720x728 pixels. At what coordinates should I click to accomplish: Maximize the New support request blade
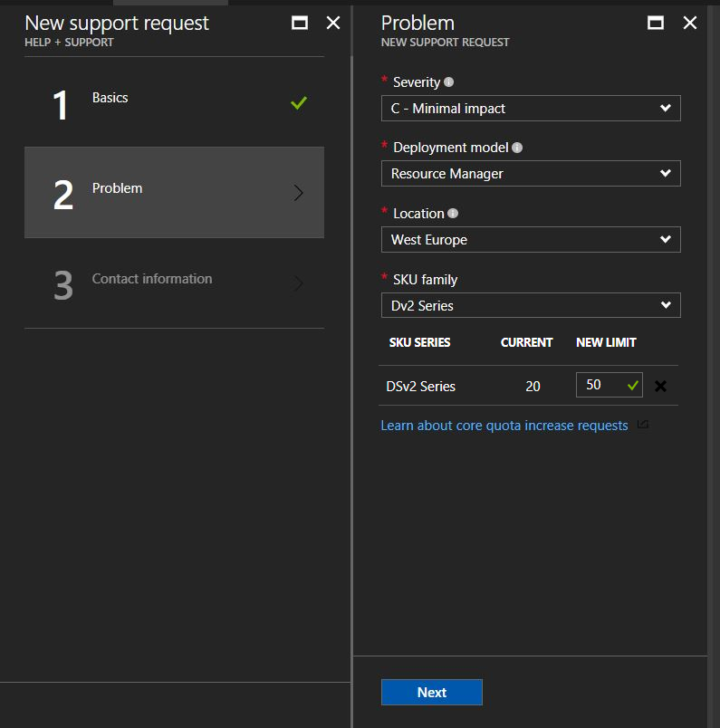pyautogui.click(x=300, y=24)
